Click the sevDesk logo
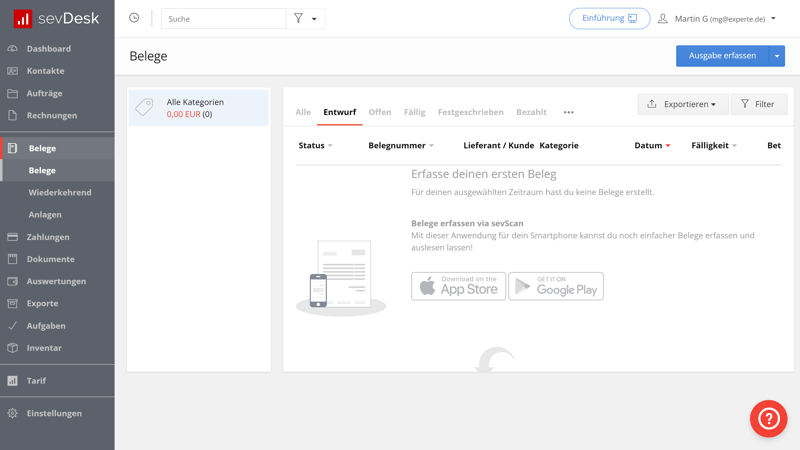The image size is (800, 450). point(57,18)
